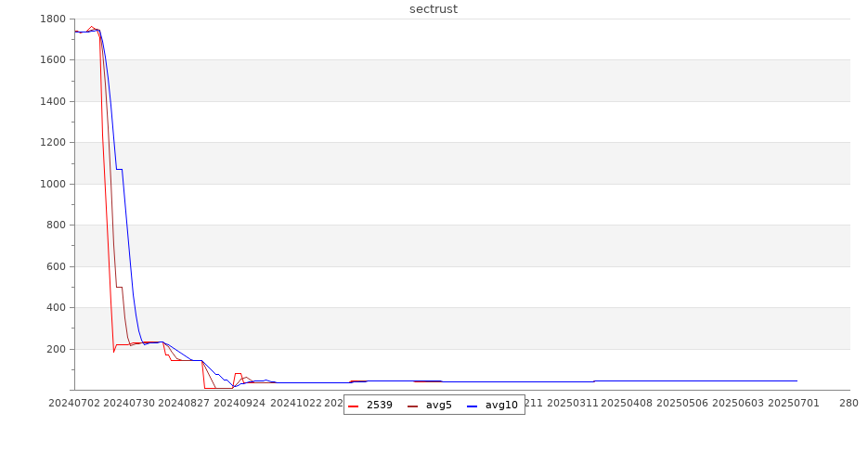Click the 1400 y-axis label

click(x=52, y=102)
